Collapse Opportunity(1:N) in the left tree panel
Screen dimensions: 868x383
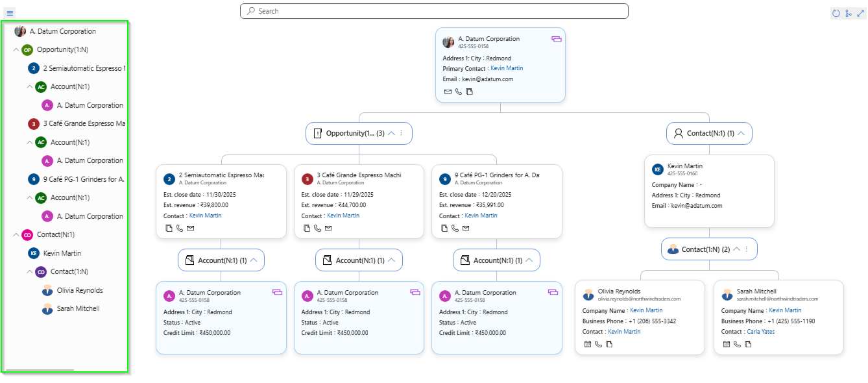click(x=16, y=49)
